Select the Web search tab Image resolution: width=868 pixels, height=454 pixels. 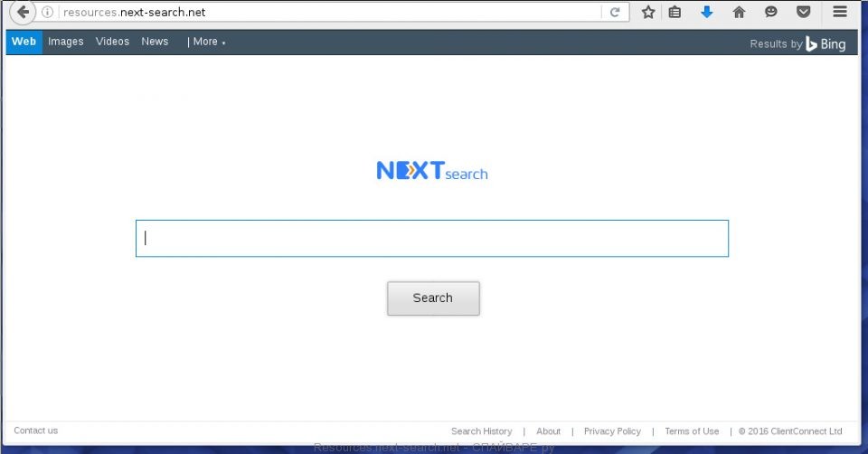(24, 42)
